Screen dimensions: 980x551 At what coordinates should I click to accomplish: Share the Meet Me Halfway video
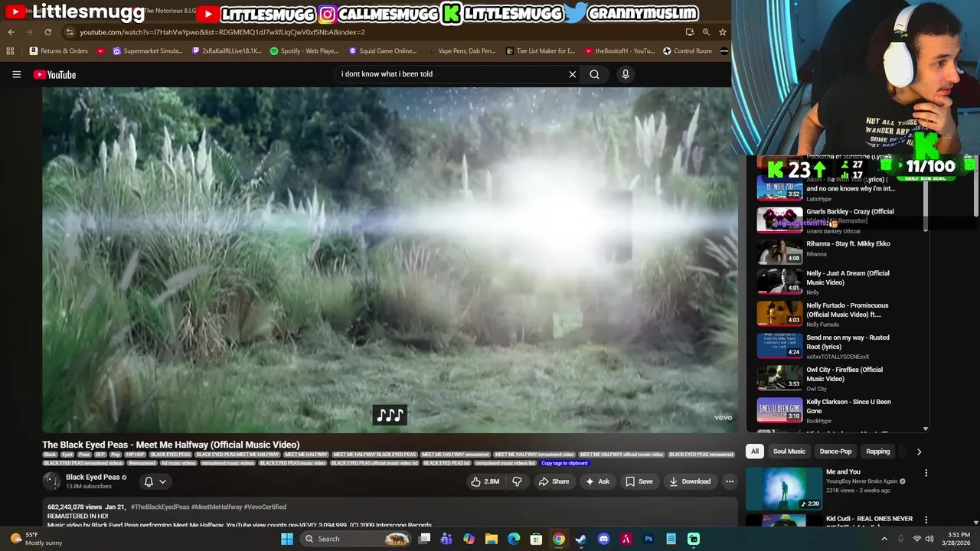(x=554, y=481)
